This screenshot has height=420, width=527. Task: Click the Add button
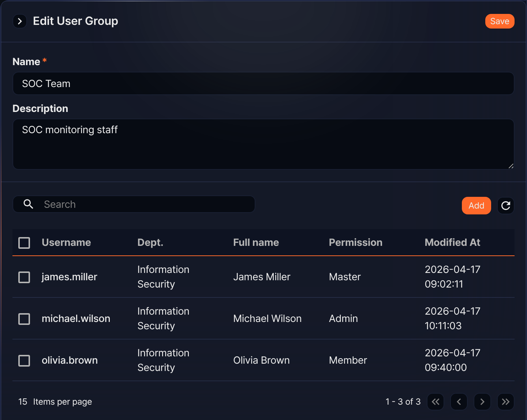476,206
